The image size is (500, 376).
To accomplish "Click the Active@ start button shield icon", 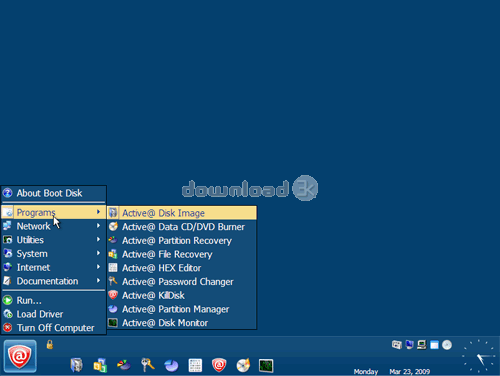I will 20,356.
